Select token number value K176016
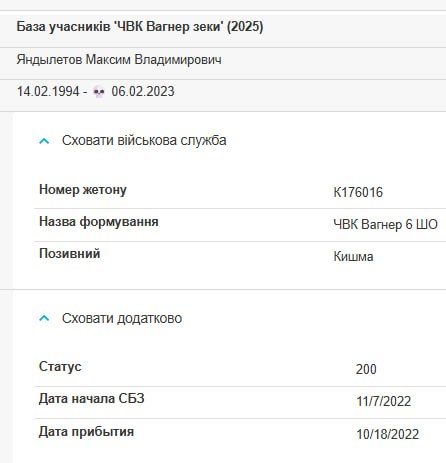The image size is (446, 463). point(358,192)
